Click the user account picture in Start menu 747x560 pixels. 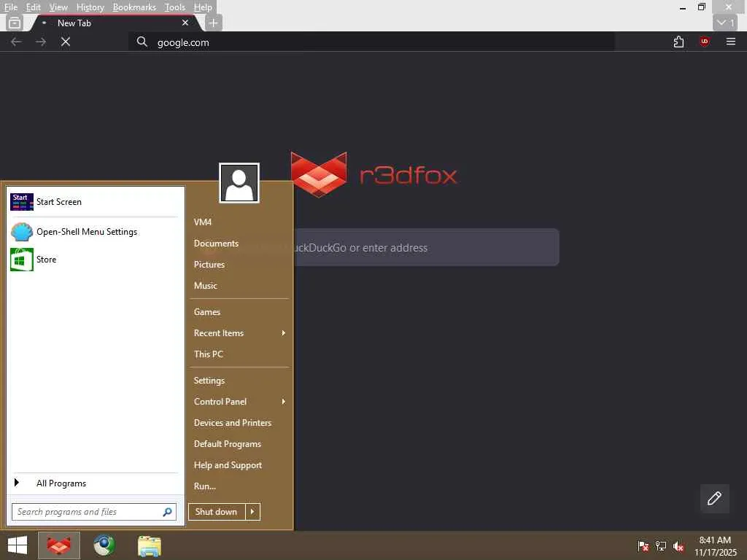[x=239, y=183]
